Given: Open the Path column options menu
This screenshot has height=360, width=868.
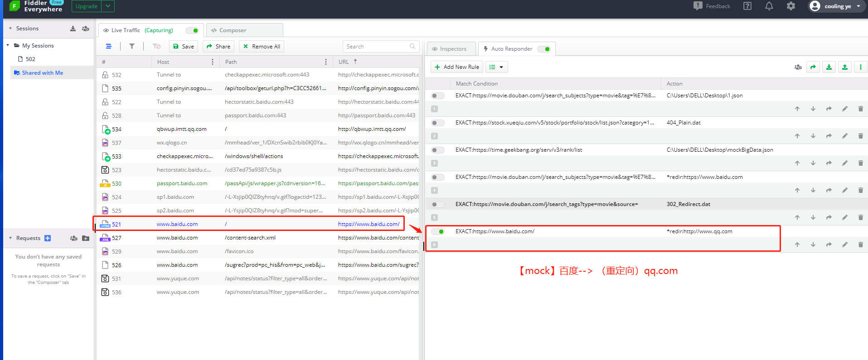Looking at the screenshot, I should coord(326,62).
